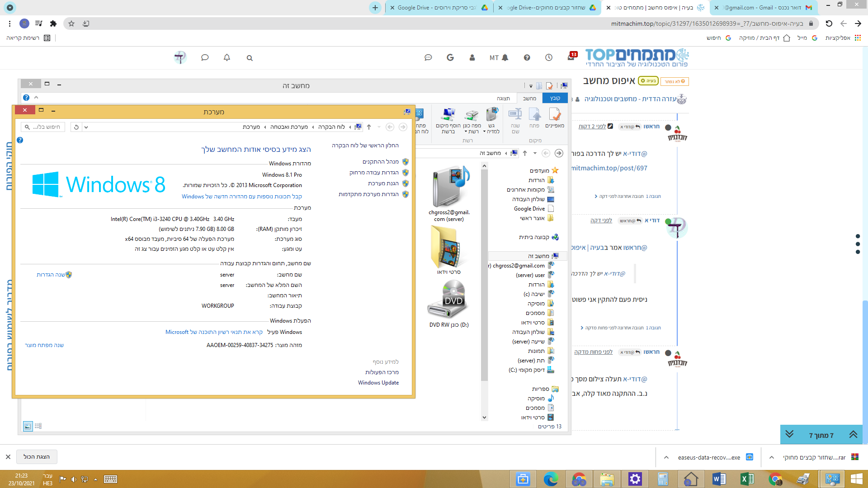Click הצגת הכול button in downloads bar

coord(37,457)
